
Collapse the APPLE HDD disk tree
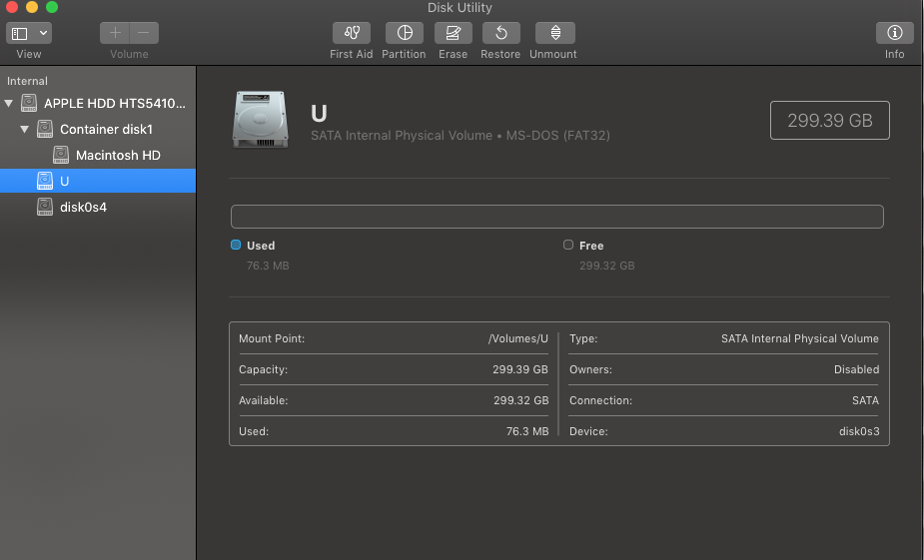coord(9,103)
